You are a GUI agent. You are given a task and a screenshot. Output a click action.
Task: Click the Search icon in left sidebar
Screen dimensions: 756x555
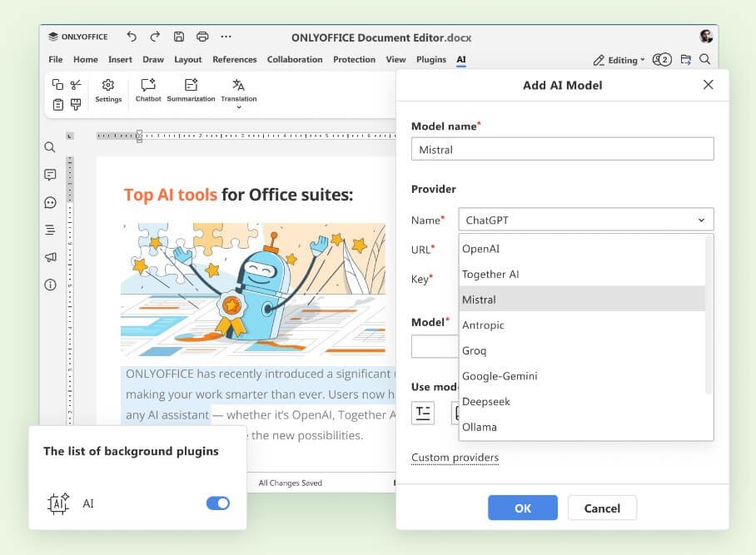pyautogui.click(x=50, y=147)
